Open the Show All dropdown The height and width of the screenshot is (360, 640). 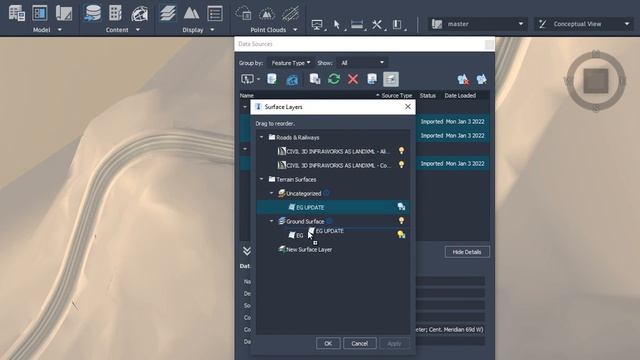click(362, 63)
